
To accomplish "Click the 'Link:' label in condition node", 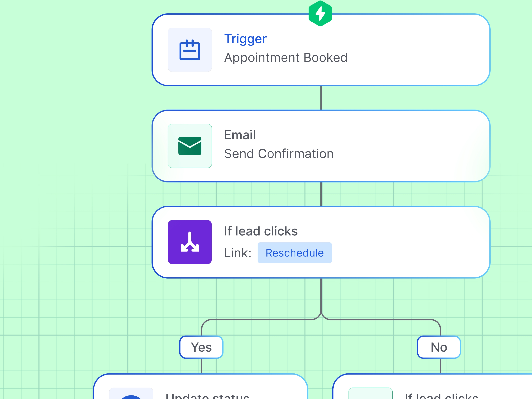I will [x=238, y=253].
